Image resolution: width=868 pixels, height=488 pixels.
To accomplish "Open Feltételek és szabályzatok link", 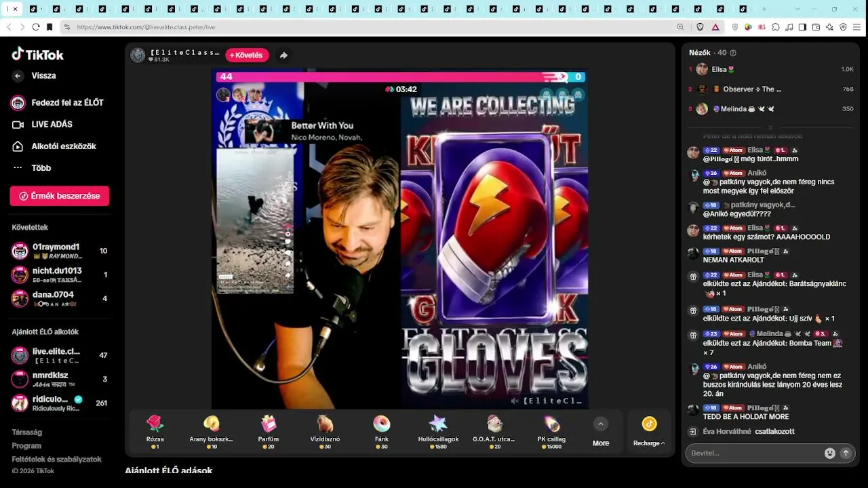I will 56,460.
